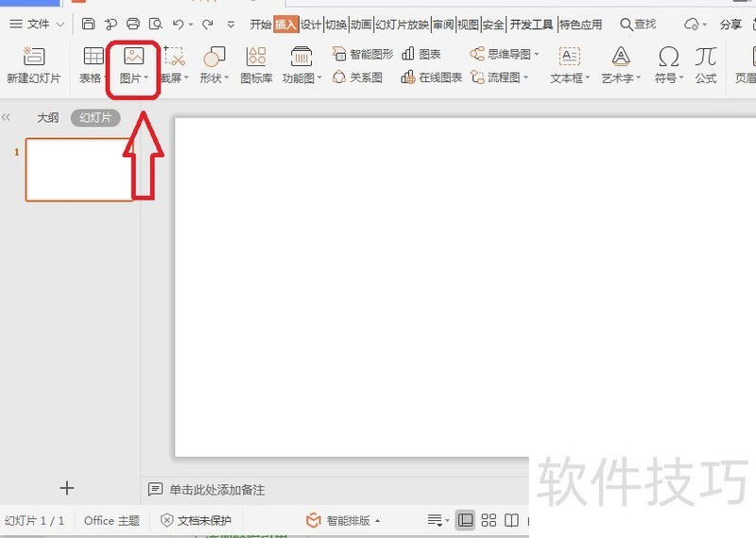Click the blank slide canvas

pyautogui.click(x=465, y=286)
